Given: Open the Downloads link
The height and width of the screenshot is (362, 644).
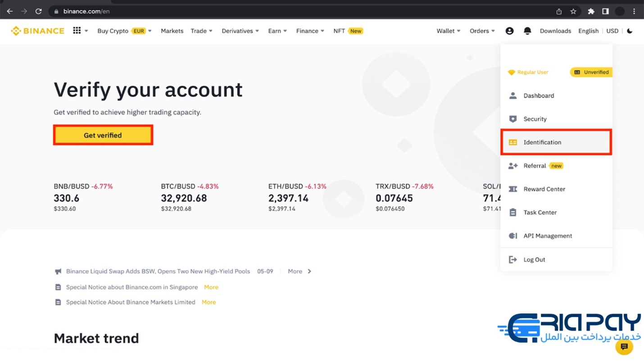Looking at the screenshot, I should point(555,31).
